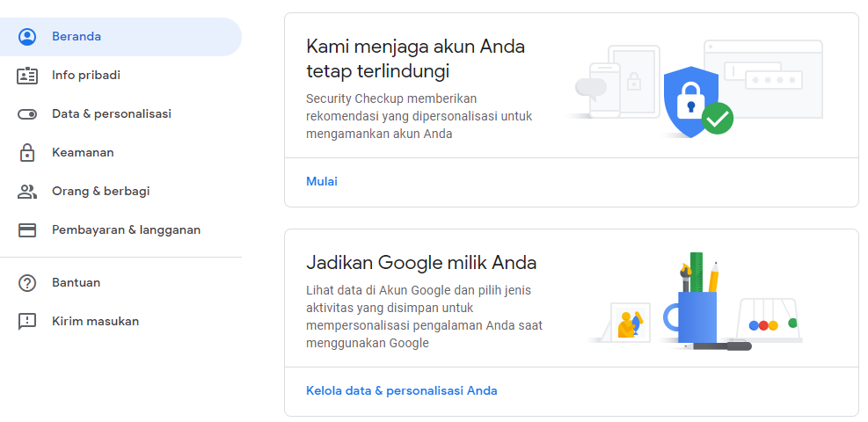The image size is (868, 422).
Task: Open the Keamanan settings page
Action: pos(83,153)
